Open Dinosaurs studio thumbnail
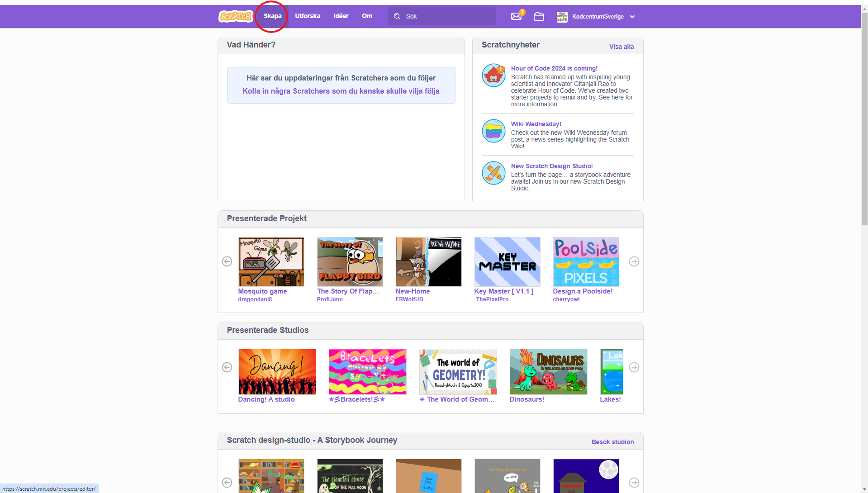The height and width of the screenshot is (493, 868). pos(548,371)
